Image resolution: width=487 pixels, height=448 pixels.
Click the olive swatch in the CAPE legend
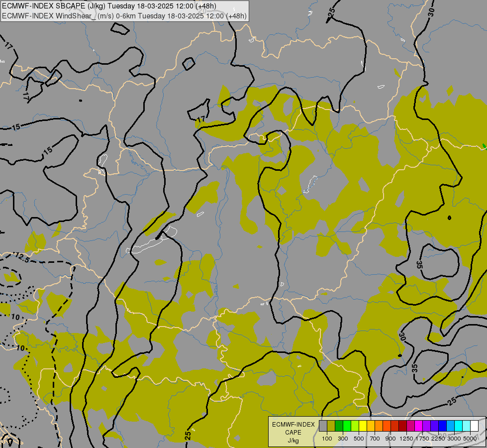coord(331,426)
